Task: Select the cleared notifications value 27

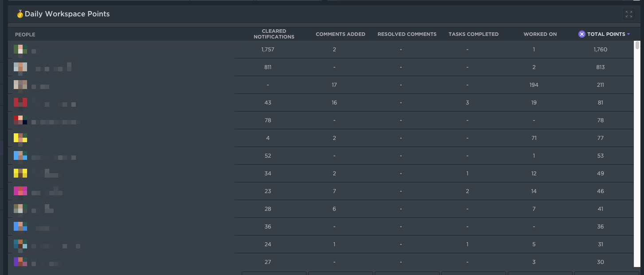Action: pyautogui.click(x=268, y=262)
